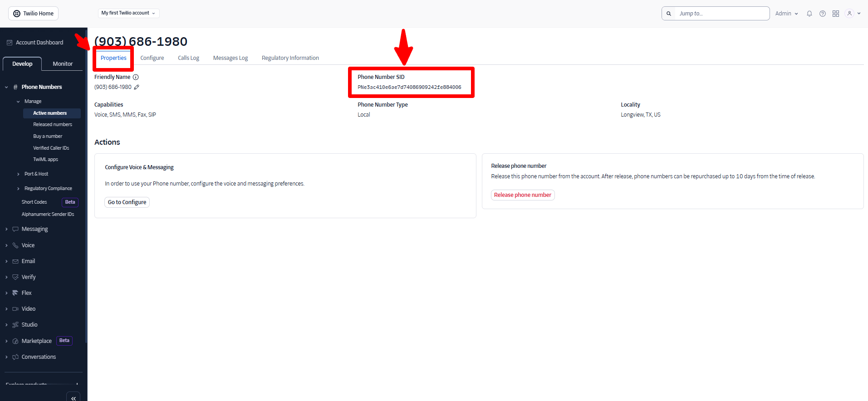Viewport: 868px width, 401px height.
Task: Click the Email envelope icon
Action: click(x=15, y=261)
